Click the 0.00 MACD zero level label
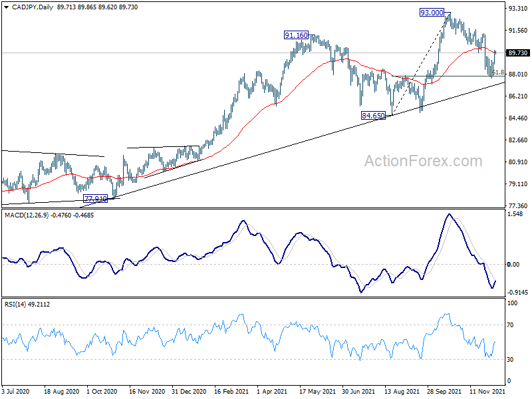Viewport: 532px width, 399px height. [513, 264]
